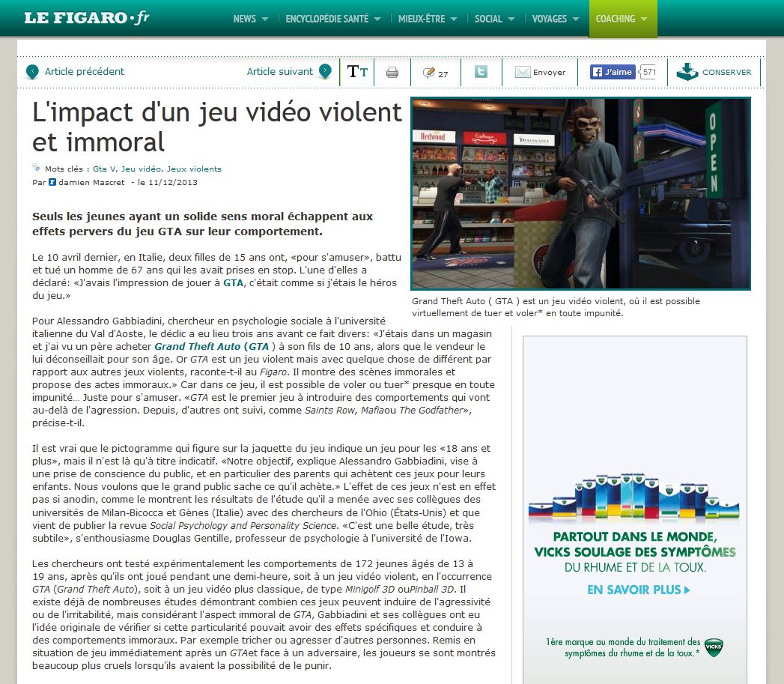Click the Mots clés label
Image resolution: width=784 pixels, height=684 pixels.
pyautogui.click(x=67, y=169)
